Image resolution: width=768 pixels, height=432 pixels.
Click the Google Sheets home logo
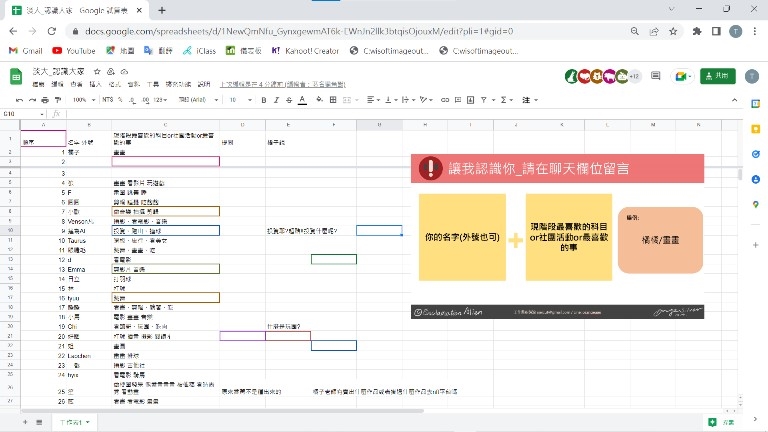point(16,76)
